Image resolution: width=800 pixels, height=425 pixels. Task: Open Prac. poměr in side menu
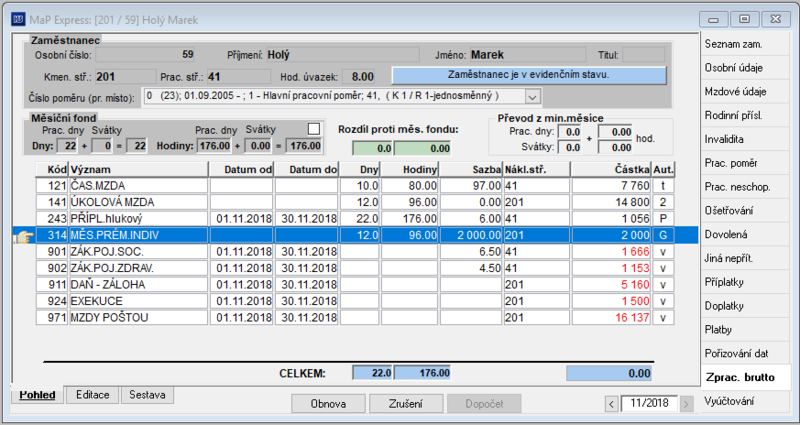point(745,163)
